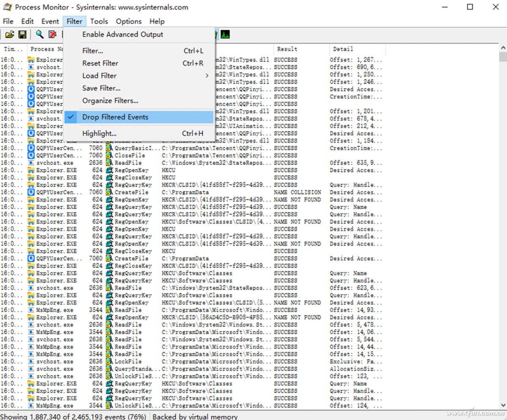This screenshot has height=420, width=507.
Task: Click the svchost icon in the LockFile row
Action: click(31, 362)
